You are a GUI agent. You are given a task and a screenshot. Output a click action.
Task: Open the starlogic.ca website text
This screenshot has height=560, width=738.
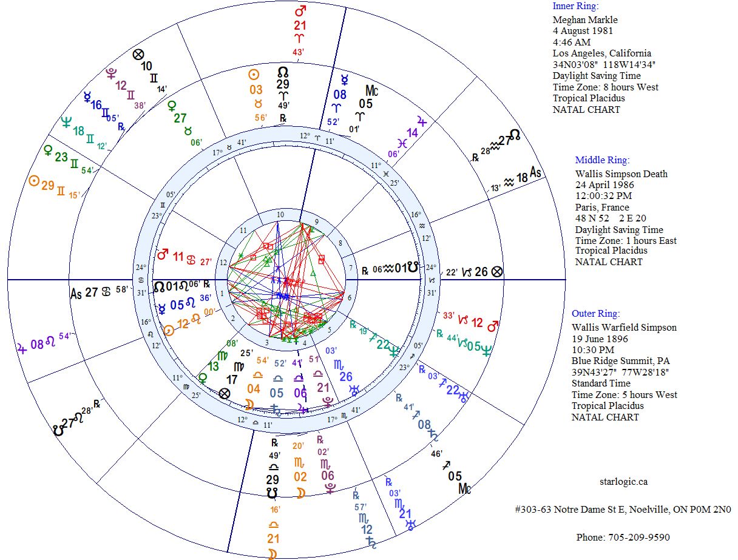coord(623,482)
